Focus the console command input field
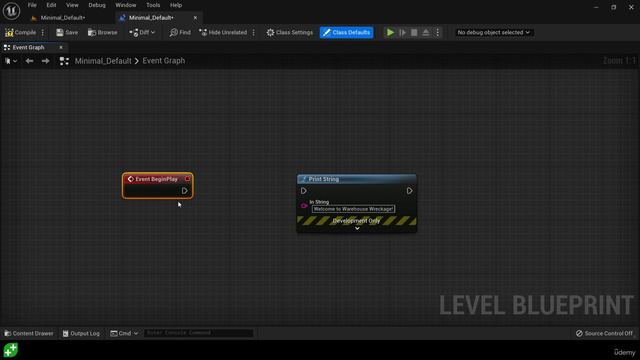This screenshot has height=360, width=640. 198,333
